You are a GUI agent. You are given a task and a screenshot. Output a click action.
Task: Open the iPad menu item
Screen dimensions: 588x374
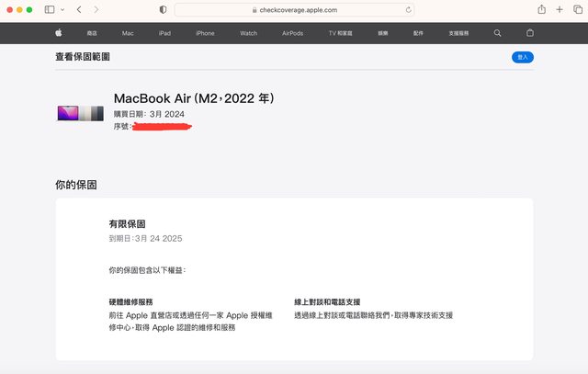coord(164,33)
